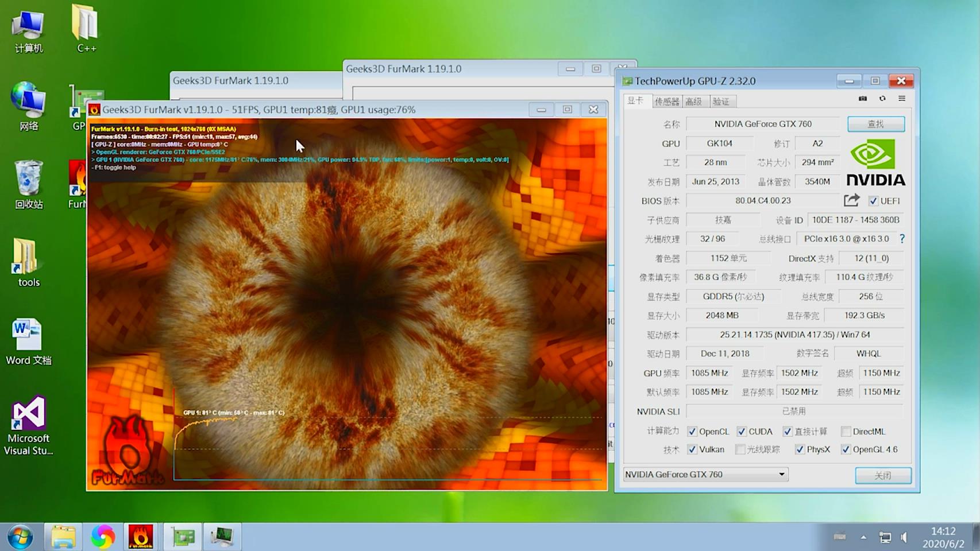The height and width of the screenshot is (551, 980).
Task: Expand the NVIDIA GeForce GTX 760 dropdown
Action: pos(781,475)
